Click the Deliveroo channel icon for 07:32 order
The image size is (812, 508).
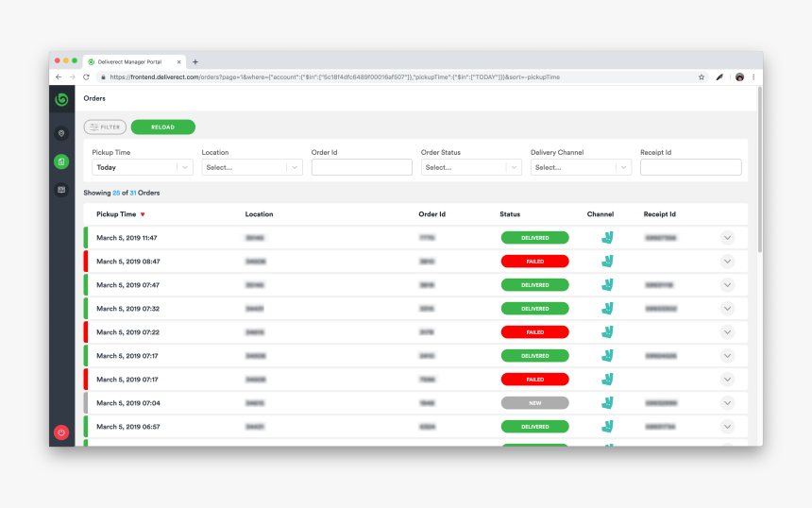[607, 309]
